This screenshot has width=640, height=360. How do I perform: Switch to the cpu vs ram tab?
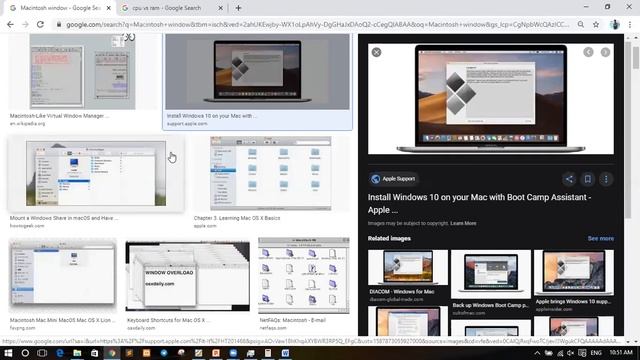coord(167,8)
